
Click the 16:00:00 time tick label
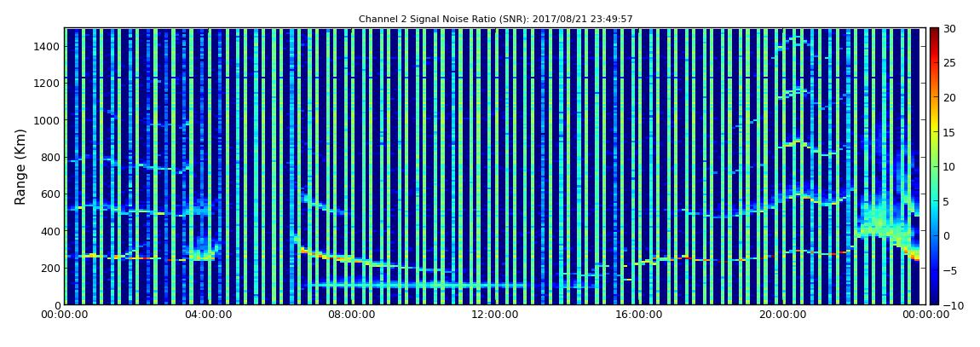pyautogui.click(x=638, y=315)
